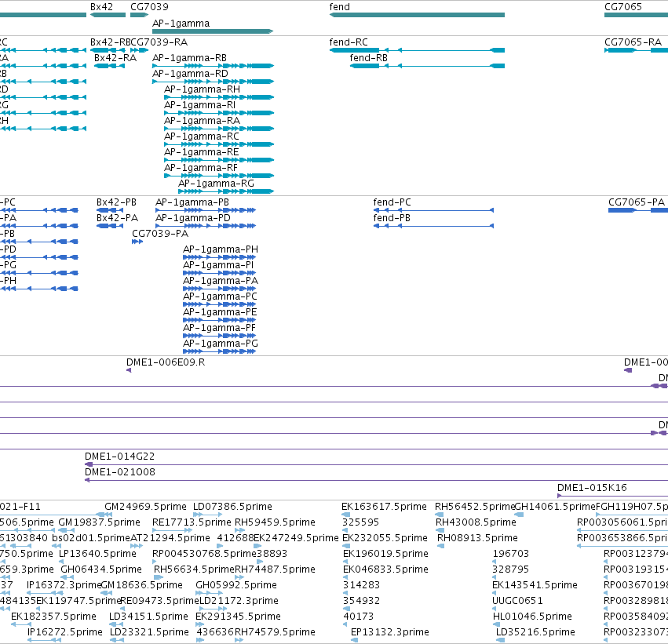The width and height of the screenshot is (668, 644).
Task: Click protein AP-1gamma-PD
Action: click(x=193, y=218)
